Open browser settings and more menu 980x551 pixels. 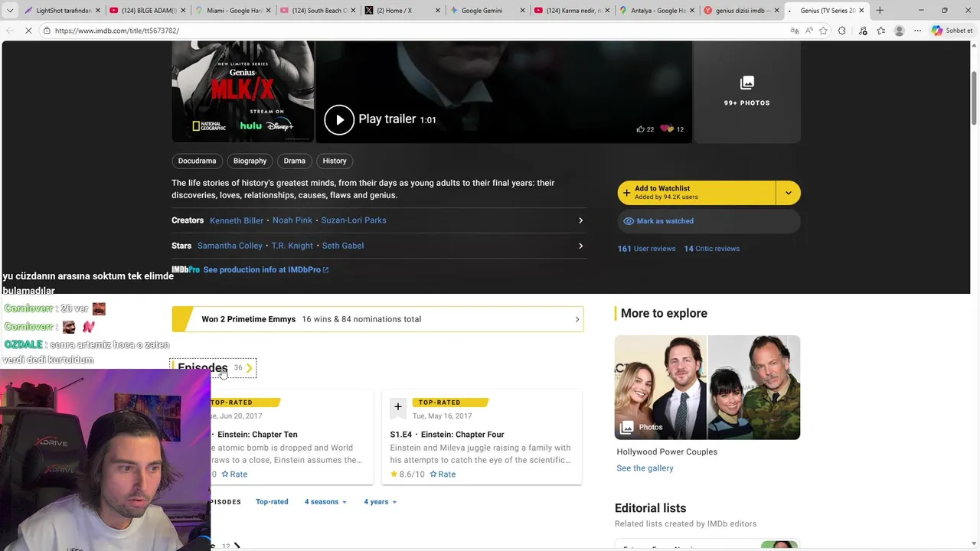pyautogui.click(x=917, y=31)
